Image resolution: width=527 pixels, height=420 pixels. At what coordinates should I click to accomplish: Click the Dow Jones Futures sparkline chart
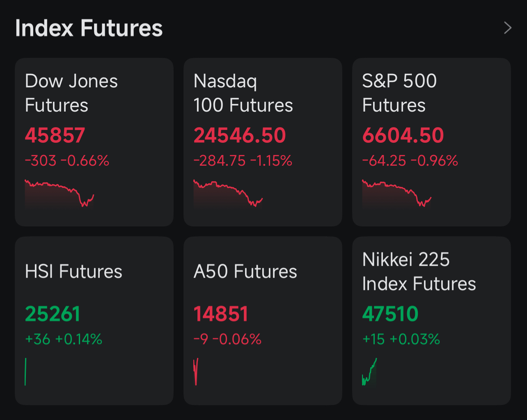[60, 194]
